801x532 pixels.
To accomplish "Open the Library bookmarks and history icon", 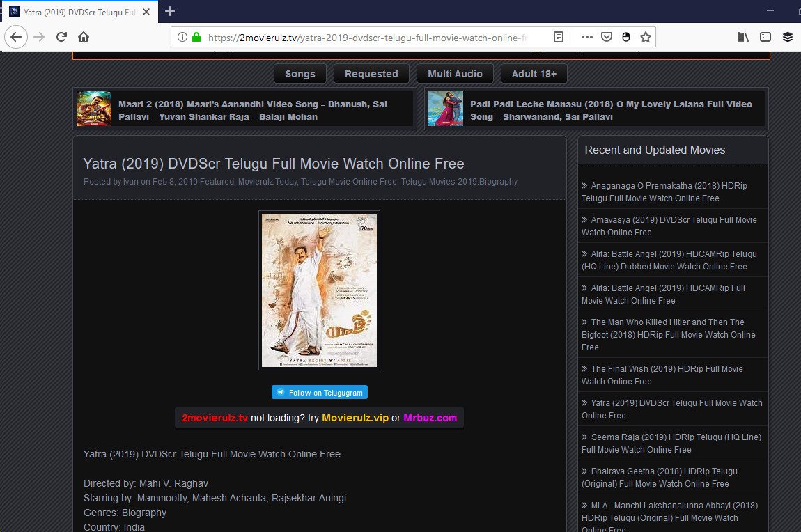I will (x=743, y=38).
